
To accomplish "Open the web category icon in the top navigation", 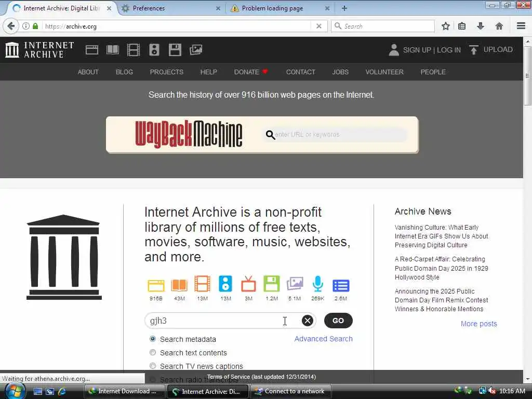I will 91,50.
